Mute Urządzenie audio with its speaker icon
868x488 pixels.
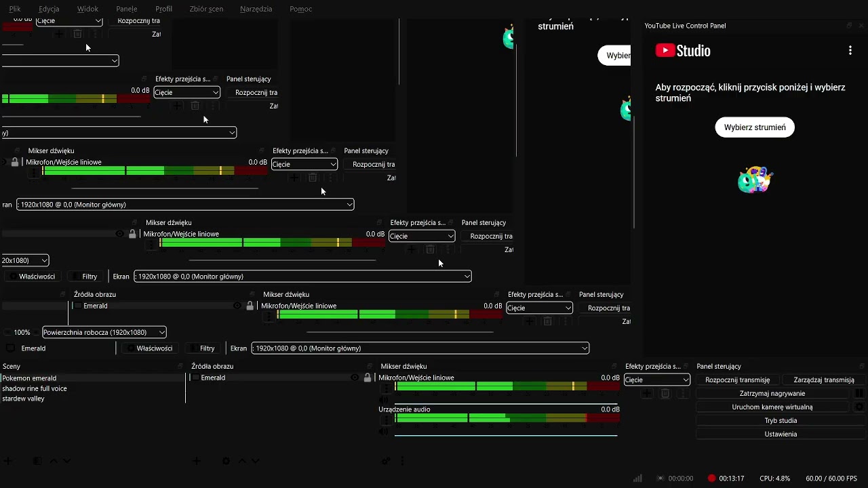click(384, 432)
